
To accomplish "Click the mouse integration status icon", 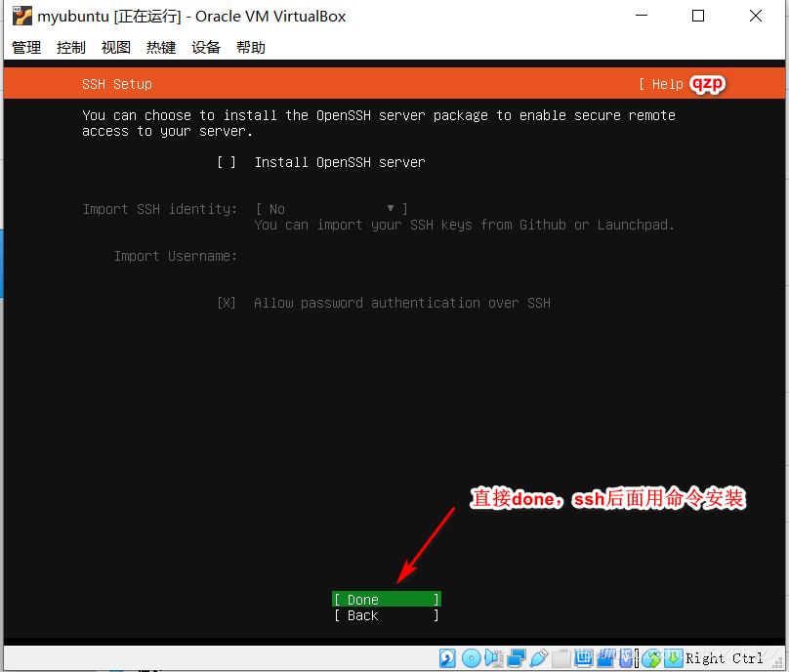I will click(x=651, y=658).
